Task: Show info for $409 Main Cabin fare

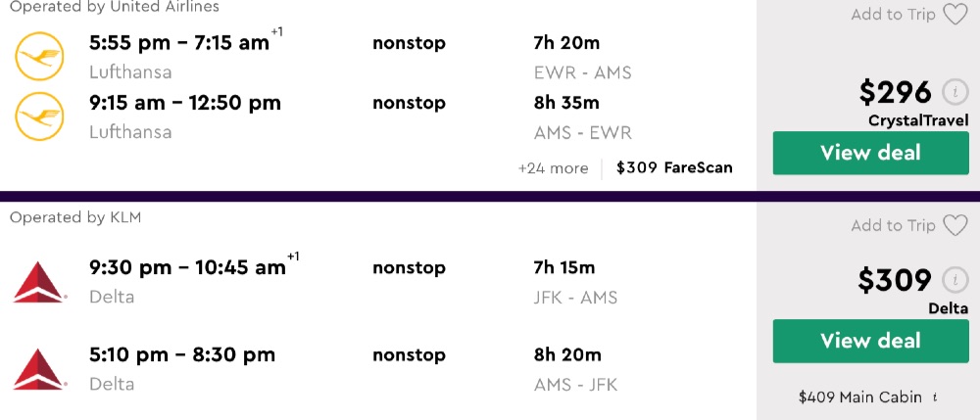Action: (935, 397)
